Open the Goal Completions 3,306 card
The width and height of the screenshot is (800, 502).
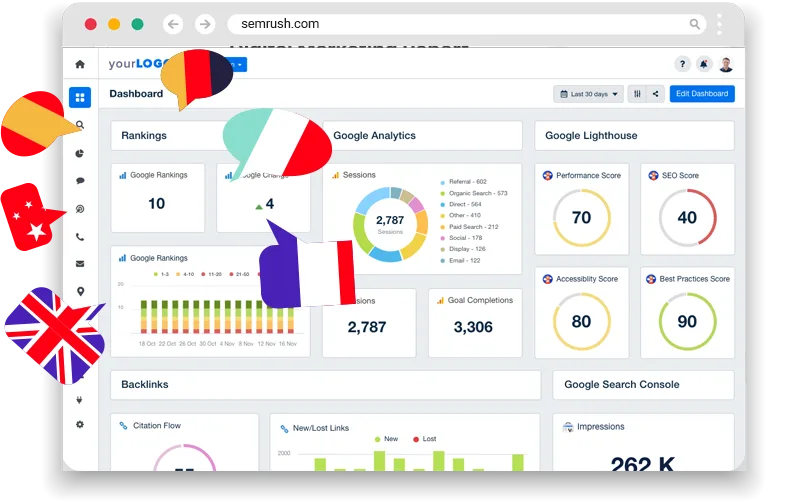[475, 323]
